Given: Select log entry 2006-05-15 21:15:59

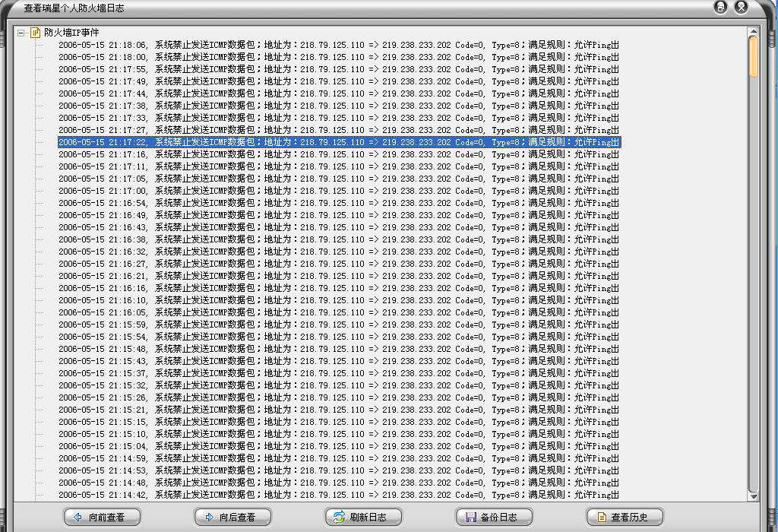Looking at the screenshot, I should pyautogui.click(x=340, y=325).
